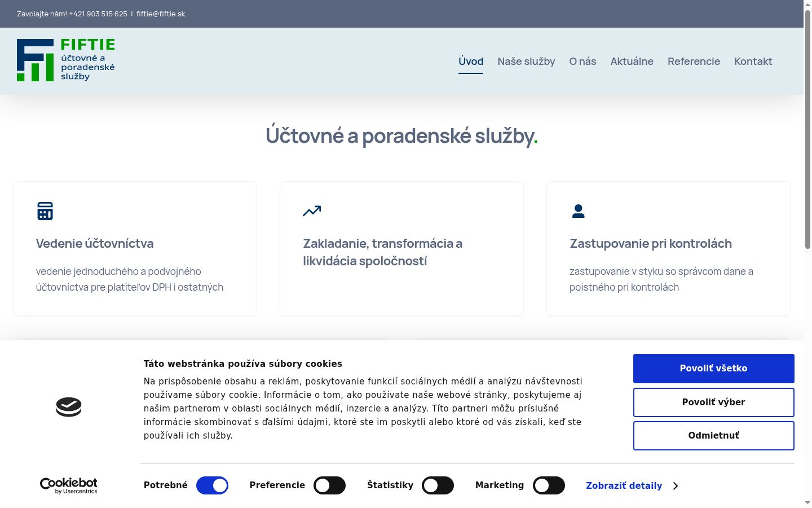Open Zakladanie, transformácia a likvidácia spoločností heading

point(382,252)
